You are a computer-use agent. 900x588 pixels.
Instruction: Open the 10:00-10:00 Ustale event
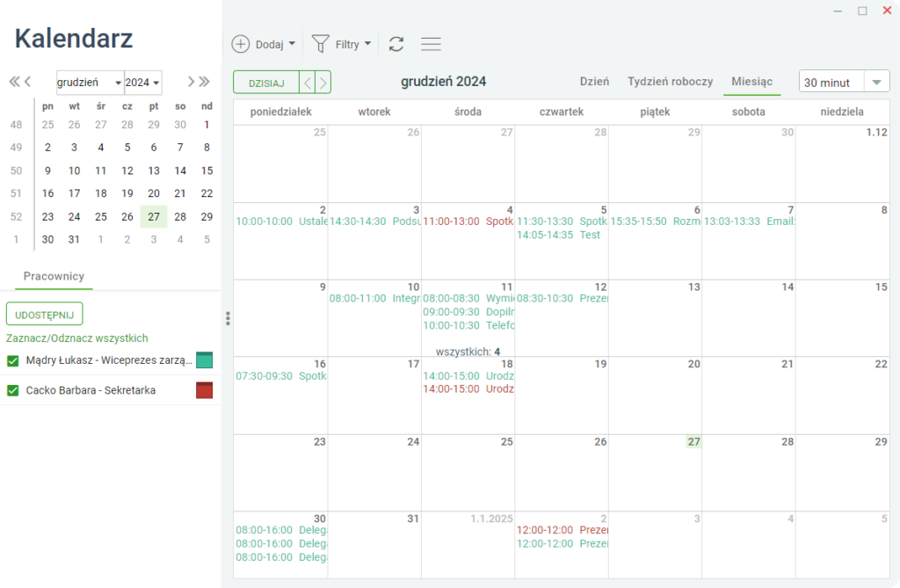[281, 221]
